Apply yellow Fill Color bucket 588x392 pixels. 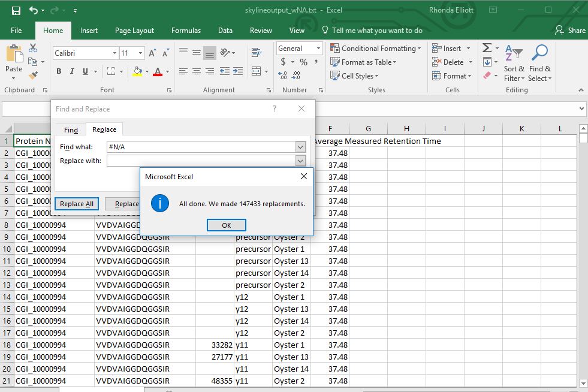click(137, 71)
